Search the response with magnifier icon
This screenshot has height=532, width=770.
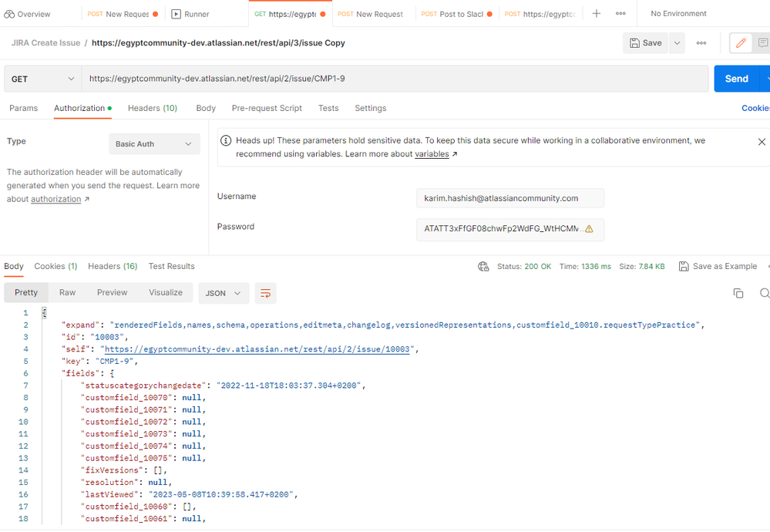pos(764,293)
